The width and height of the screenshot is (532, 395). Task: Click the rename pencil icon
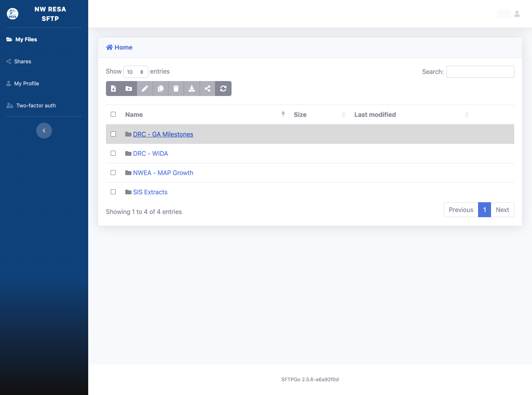(x=145, y=89)
